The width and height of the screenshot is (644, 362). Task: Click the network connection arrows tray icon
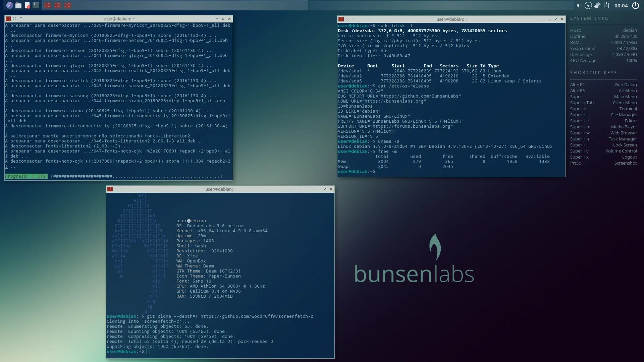tap(597, 5)
